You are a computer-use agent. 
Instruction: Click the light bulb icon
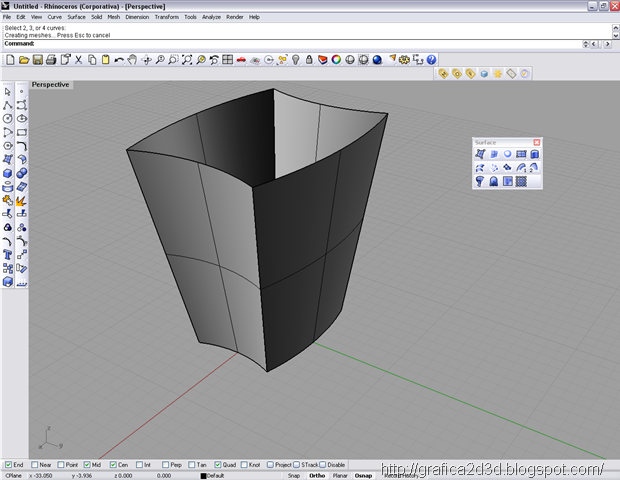[295, 60]
